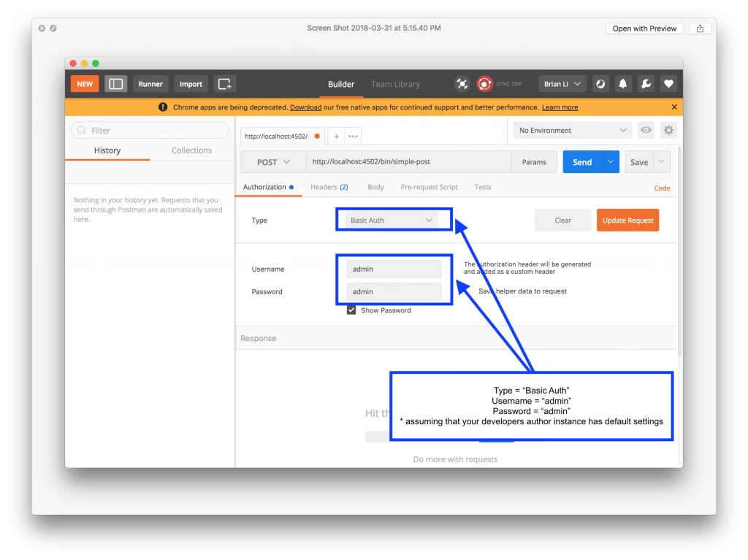Image resolution: width=748 pixels, height=560 pixels.
Task: Click the Update Request button
Action: point(627,220)
